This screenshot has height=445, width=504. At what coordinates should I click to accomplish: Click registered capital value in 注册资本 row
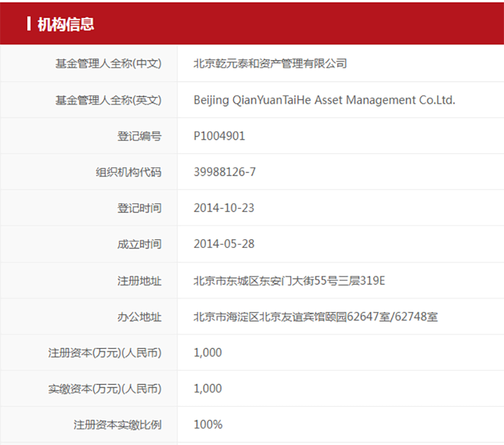click(208, 352)
